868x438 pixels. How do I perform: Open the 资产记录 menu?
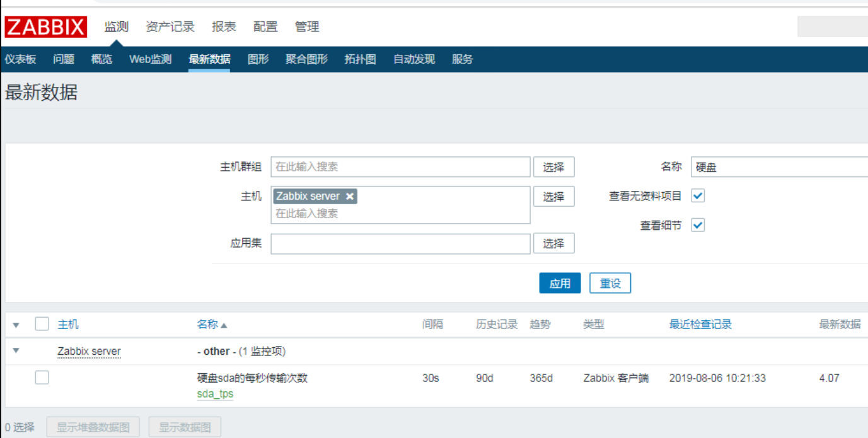tap(170, 26)
